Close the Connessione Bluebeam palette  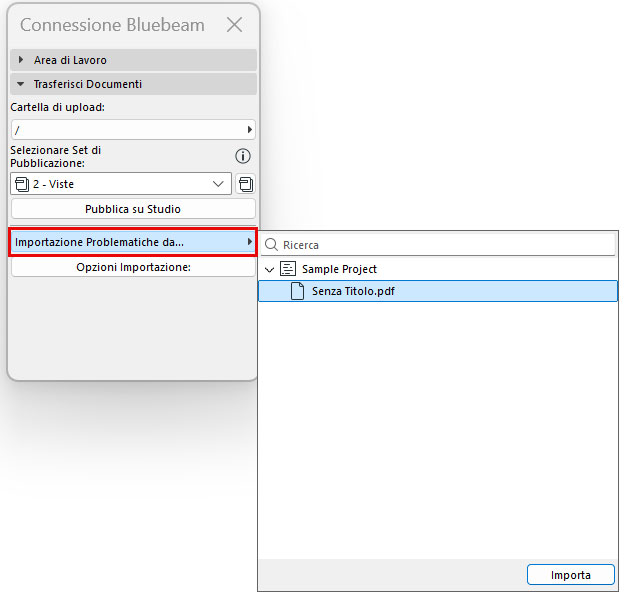coord(234,25)
